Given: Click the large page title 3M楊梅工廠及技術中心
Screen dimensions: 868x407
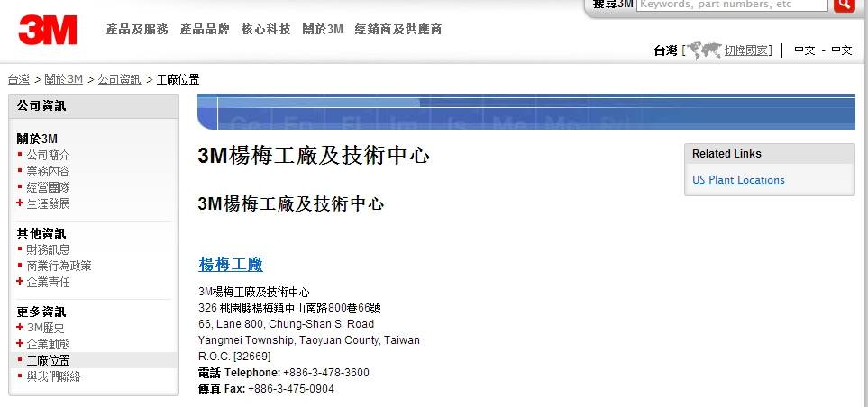Looking at the screenshot, I should (x=314, y=156).
